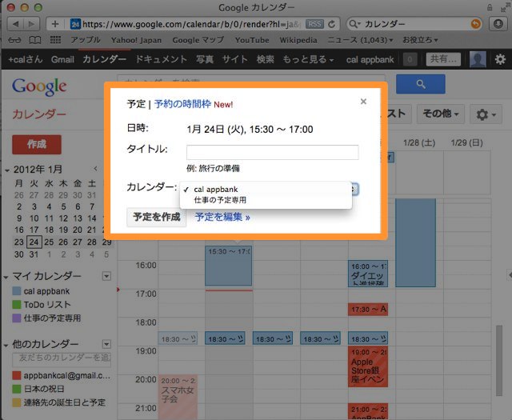Toggle the cal appbank calendar color box
This screenshot has width=512, height=420.
(x=16, y=291)
